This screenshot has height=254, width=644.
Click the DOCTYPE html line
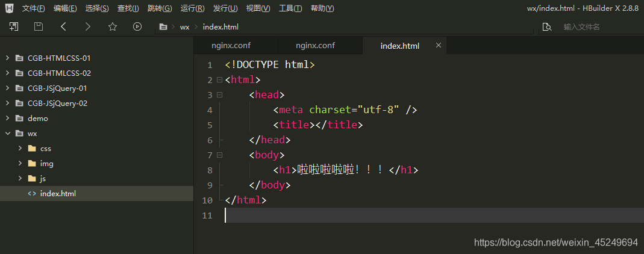[x=270, y=65]
